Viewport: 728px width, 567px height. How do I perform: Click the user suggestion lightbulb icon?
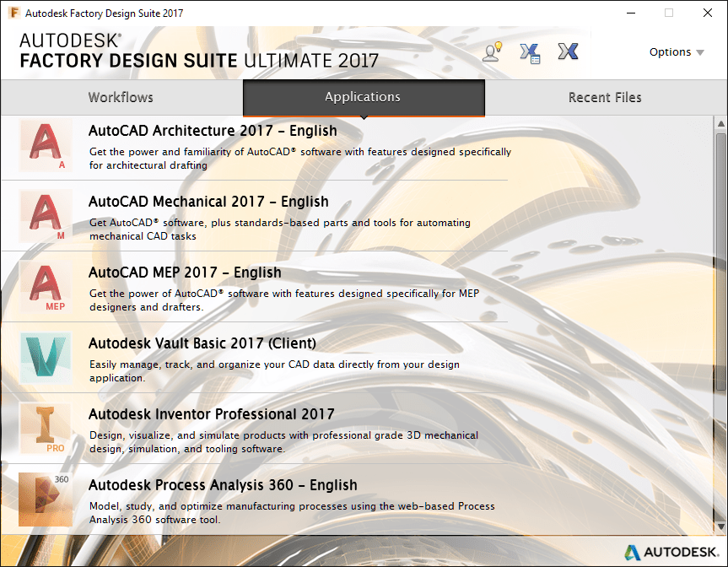click(492, 51)
